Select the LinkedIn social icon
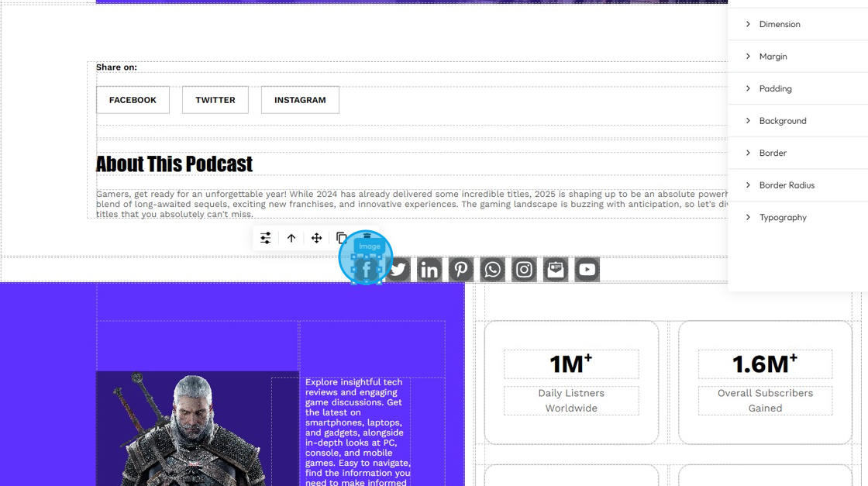The image size is (868, 486). (429, 270)
